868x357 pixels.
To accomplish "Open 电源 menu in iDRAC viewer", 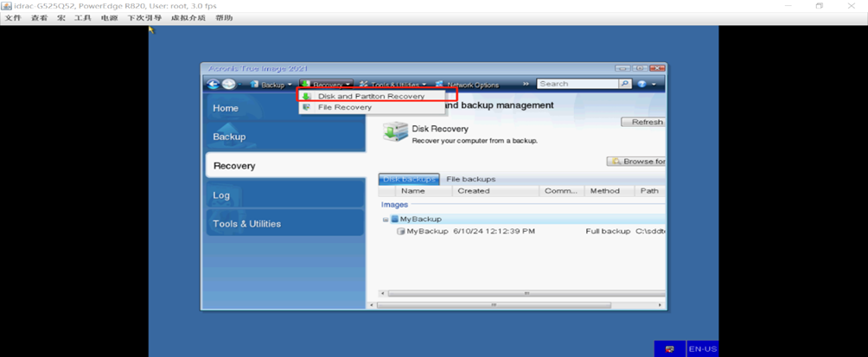I will tap(109, 17).
